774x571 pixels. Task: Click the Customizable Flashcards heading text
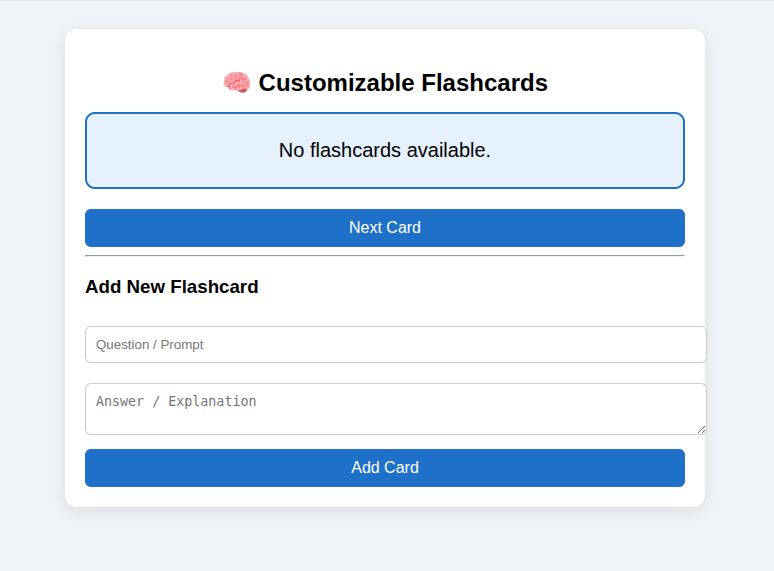pos(403,82)
